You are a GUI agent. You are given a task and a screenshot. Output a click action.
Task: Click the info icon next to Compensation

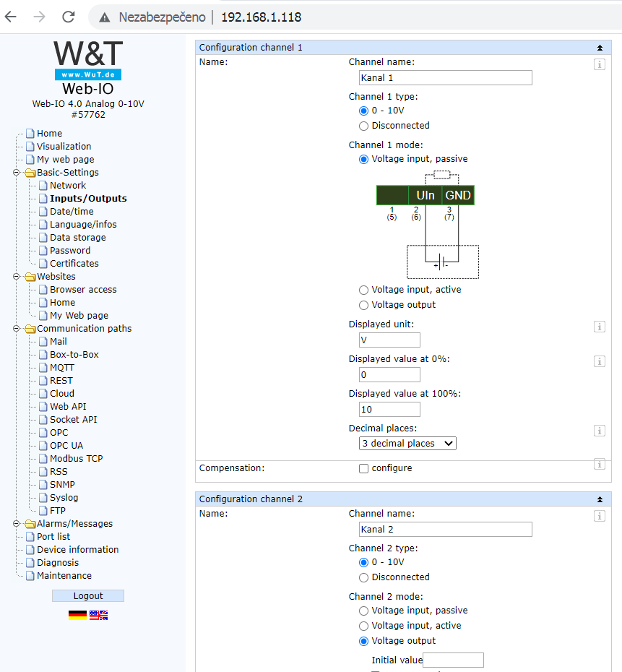(599, 465)
